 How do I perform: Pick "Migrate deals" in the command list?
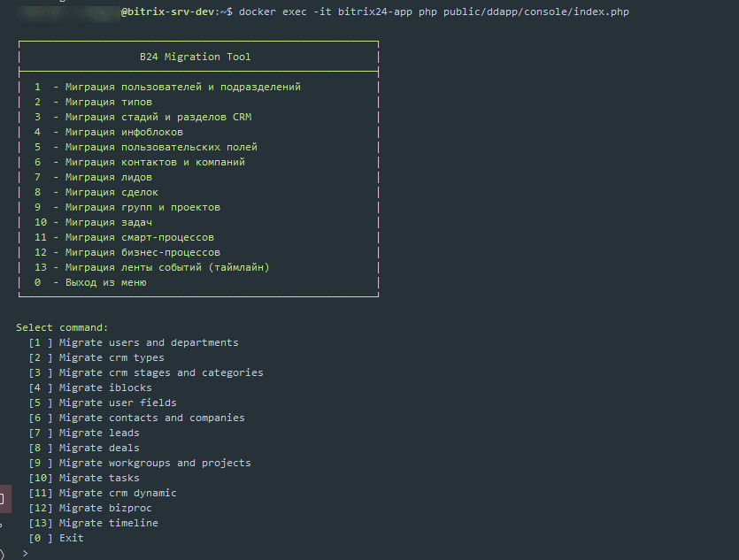pyautogui.click(x=99, y=448)
